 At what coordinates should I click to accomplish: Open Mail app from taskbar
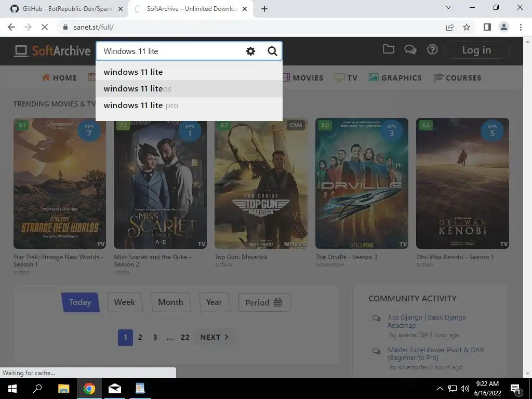click(115, 389)
